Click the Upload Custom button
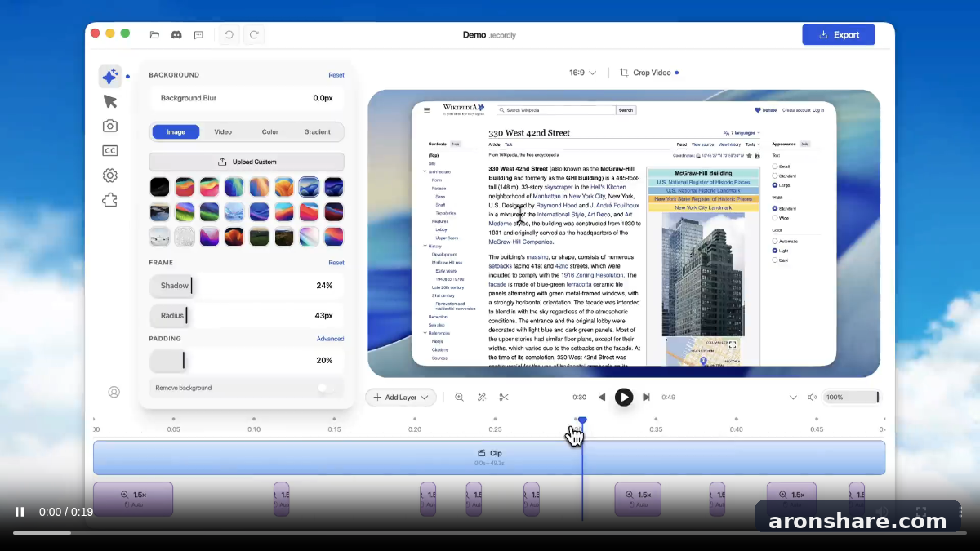The image size is (980, 551). click(247, 162)
